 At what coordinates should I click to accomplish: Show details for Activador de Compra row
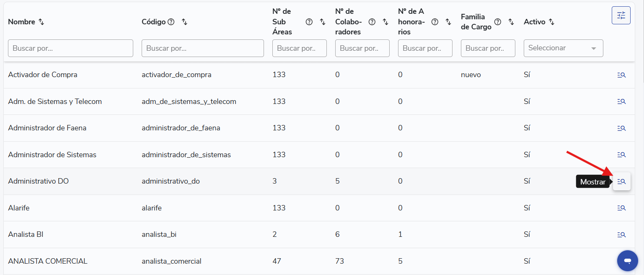621,75
